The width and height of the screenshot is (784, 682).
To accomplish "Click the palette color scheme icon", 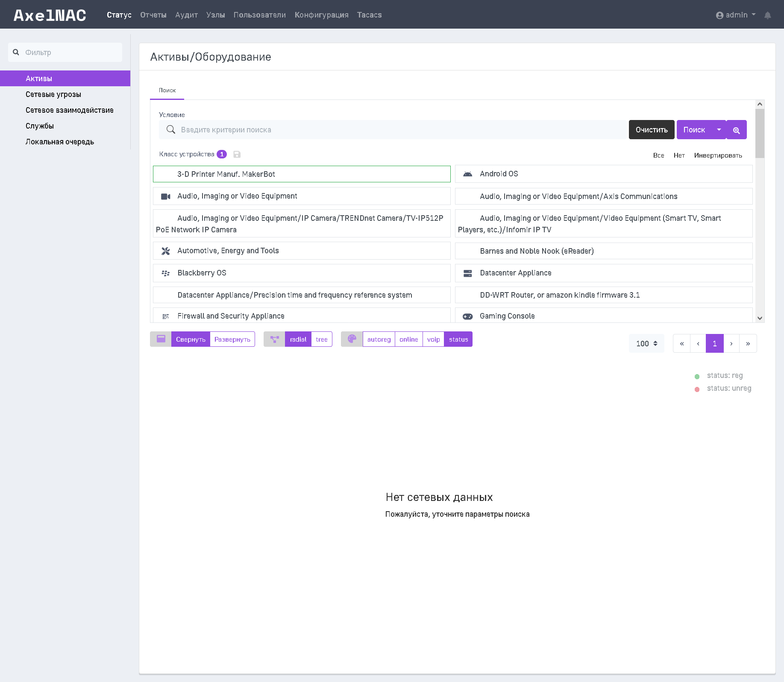I will pyautogui.click(x=352, y=339).
